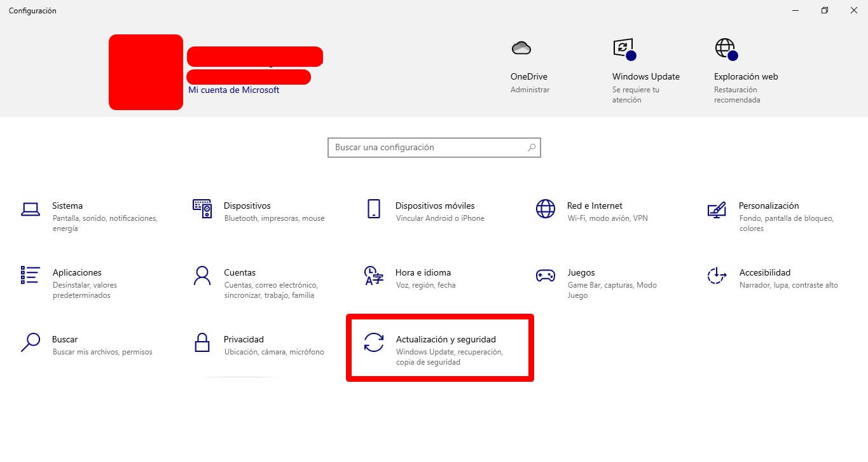Select the Cuentas person icon

click(202, 276)
